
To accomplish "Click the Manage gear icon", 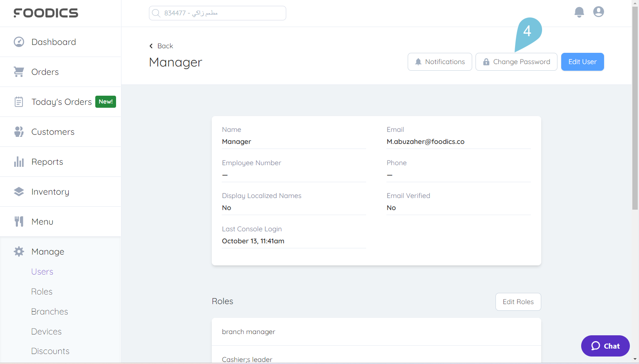I will tap(19, 251).
